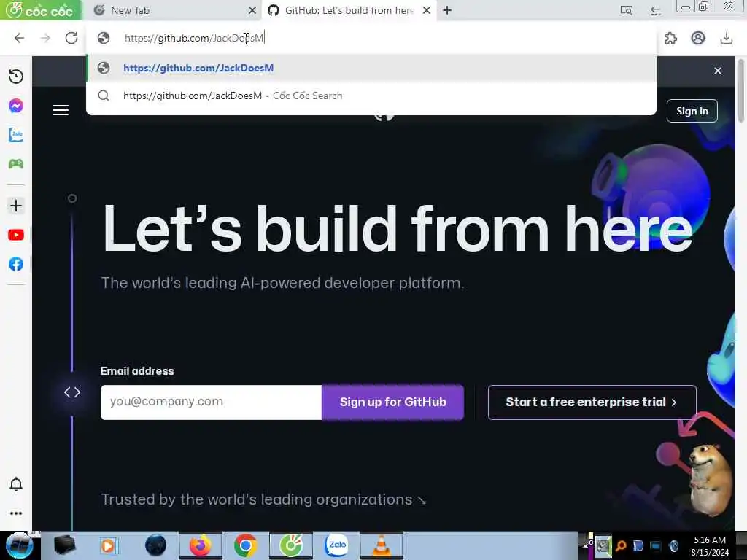Image resolution: width=747 pixels, height=560 pixels.
Task: Click the browser forward arrow
Action: pyautogui.click(x=45, y=38)
